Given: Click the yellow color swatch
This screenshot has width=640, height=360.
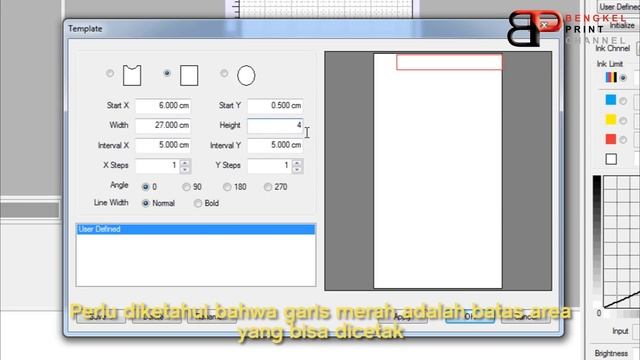Looking at the screenshot, I should pyautogui.click(x=611, y=119).
